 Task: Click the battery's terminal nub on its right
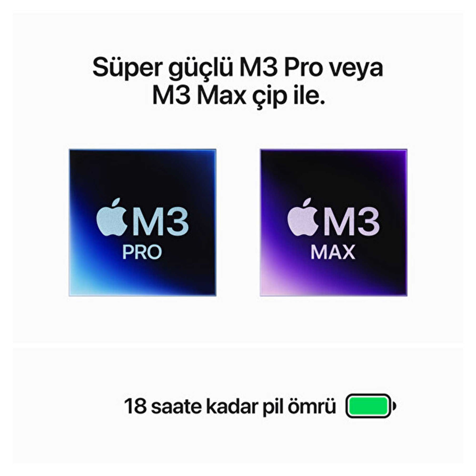[x=394, y=406]
